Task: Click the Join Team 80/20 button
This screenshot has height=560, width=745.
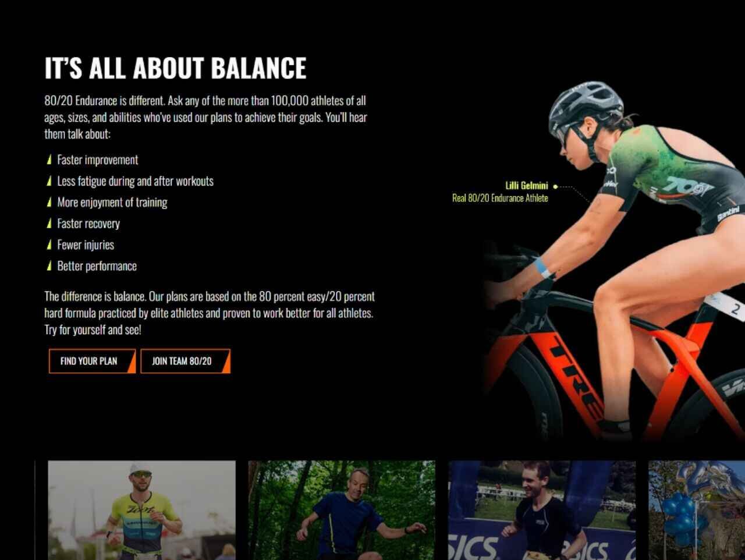Action: pyautogui.click(x=186, y=361)
